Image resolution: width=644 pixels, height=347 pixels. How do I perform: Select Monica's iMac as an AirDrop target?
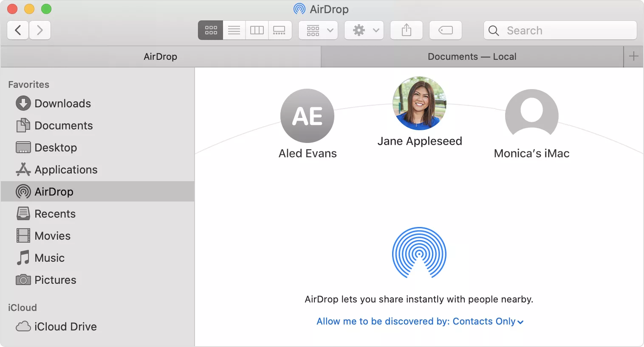(x=531, y=114)
